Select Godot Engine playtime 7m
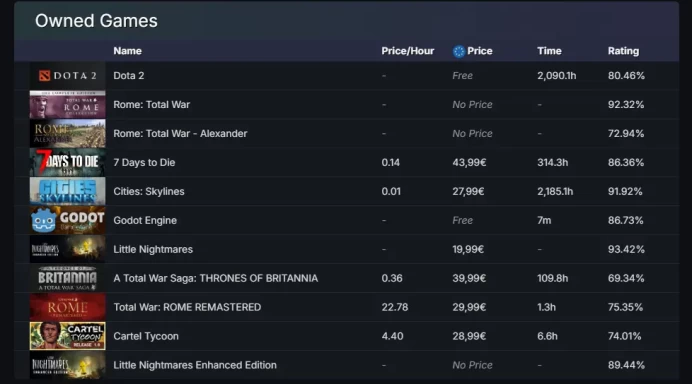The width and height of the screenshot is (692, 384). click(544, 220)
